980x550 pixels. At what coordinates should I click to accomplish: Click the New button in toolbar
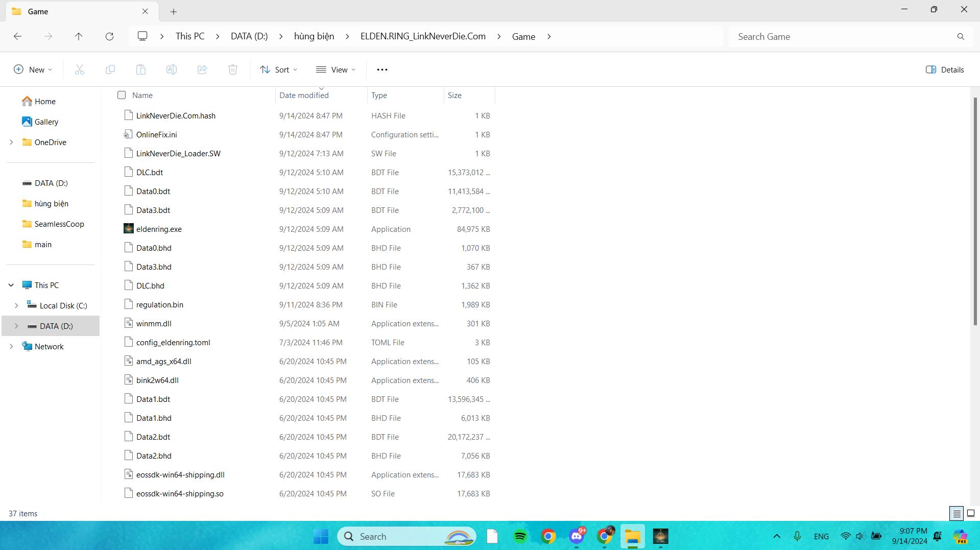33,69
